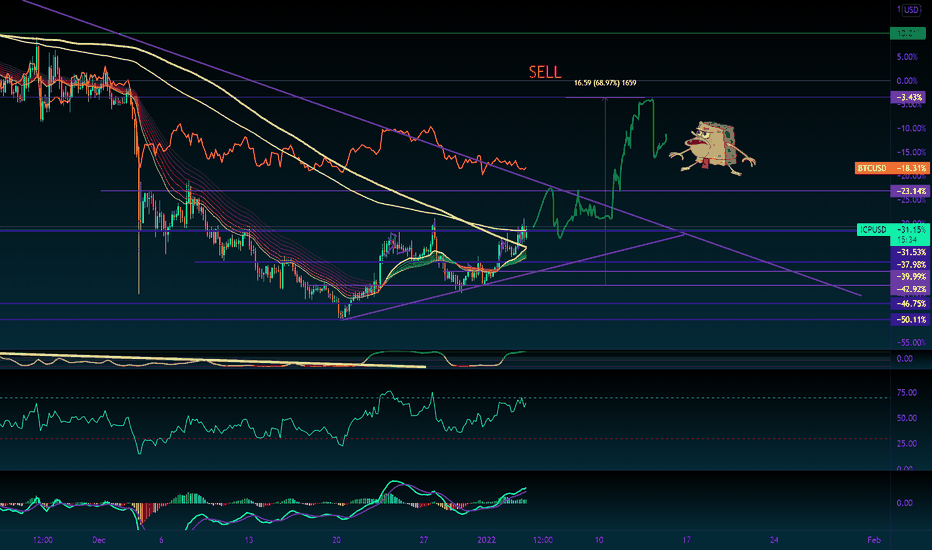The height and width of the screenshot is (550, 932).
Task: Select the -39.99% price level label
Action: click(x=908, y=276)
